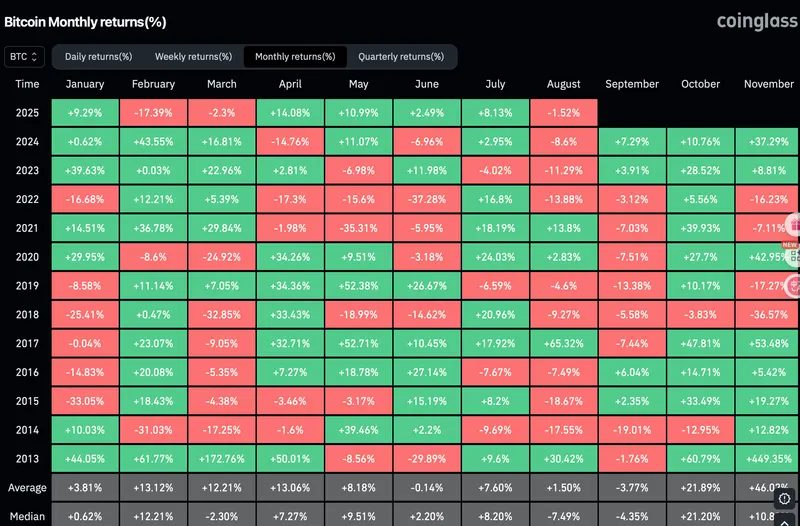Click the August column header
The image size is (800, 526).
click(563, 84)
